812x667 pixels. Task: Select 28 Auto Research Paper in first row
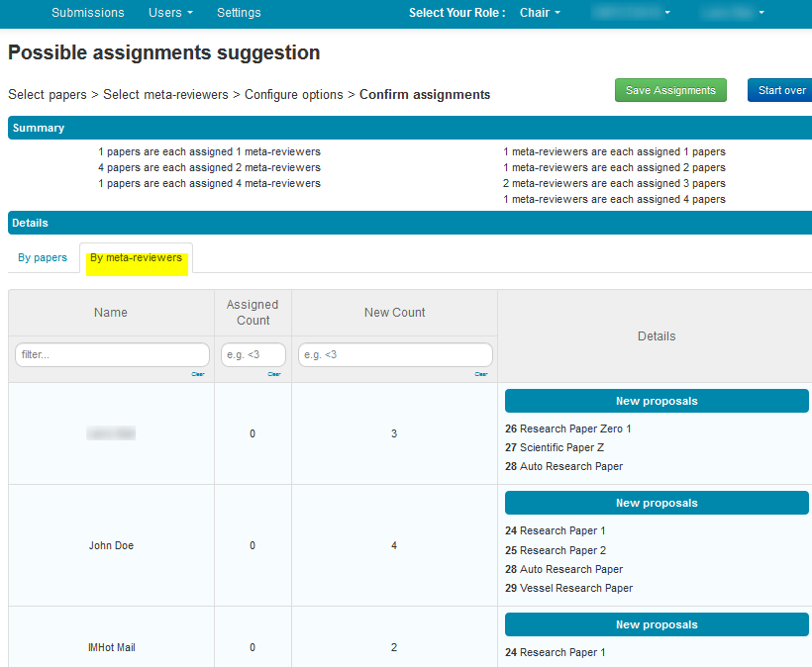(564, 466)
